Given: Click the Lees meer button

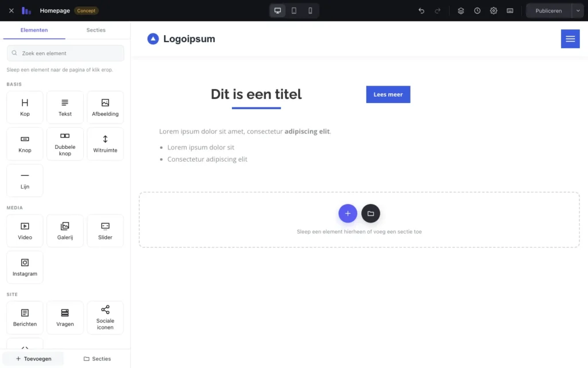Looking at the screenshot, I should pos(388,94).
